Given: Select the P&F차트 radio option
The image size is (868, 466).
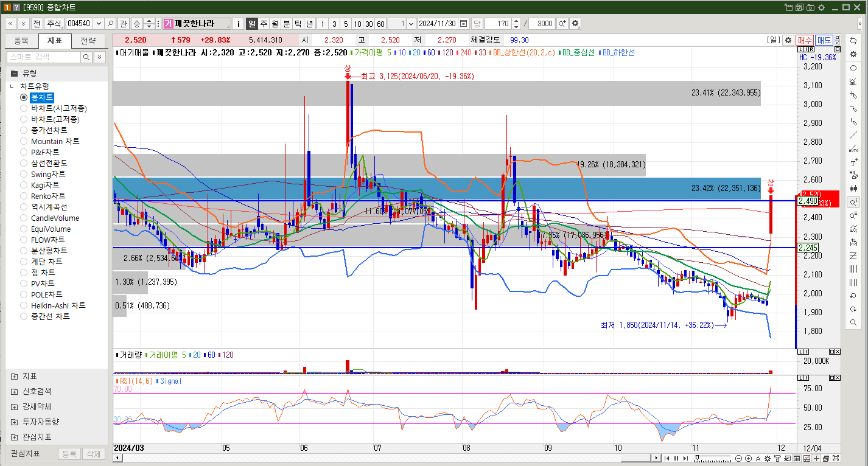Looking at the screenshot, I should pyautogui.click(x=24, y=152).
